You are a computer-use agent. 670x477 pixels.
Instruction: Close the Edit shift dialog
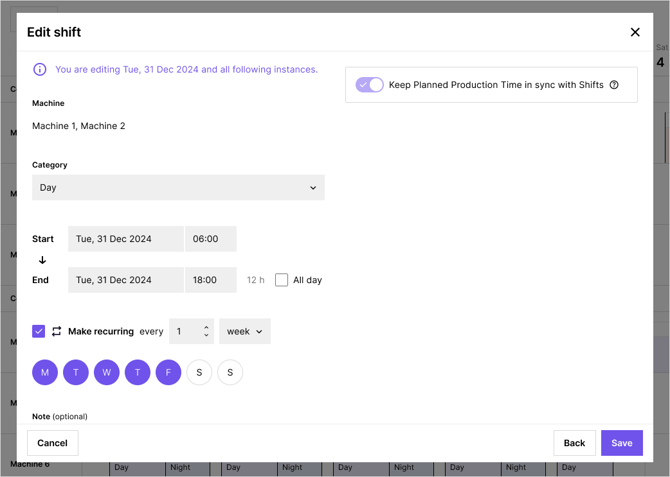[635, 32]
